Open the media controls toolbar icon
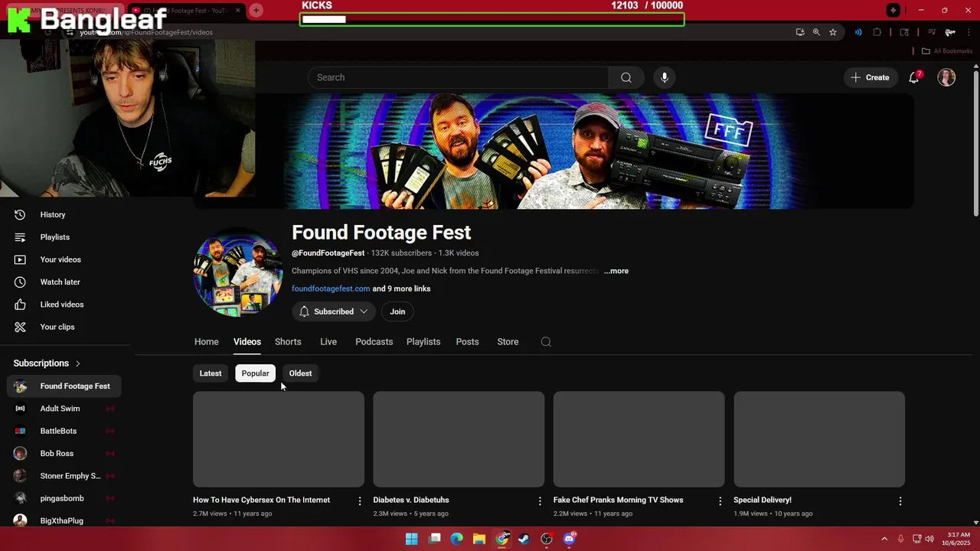The height and width of the screenshot is (551, 980). [x=932, y=32]
